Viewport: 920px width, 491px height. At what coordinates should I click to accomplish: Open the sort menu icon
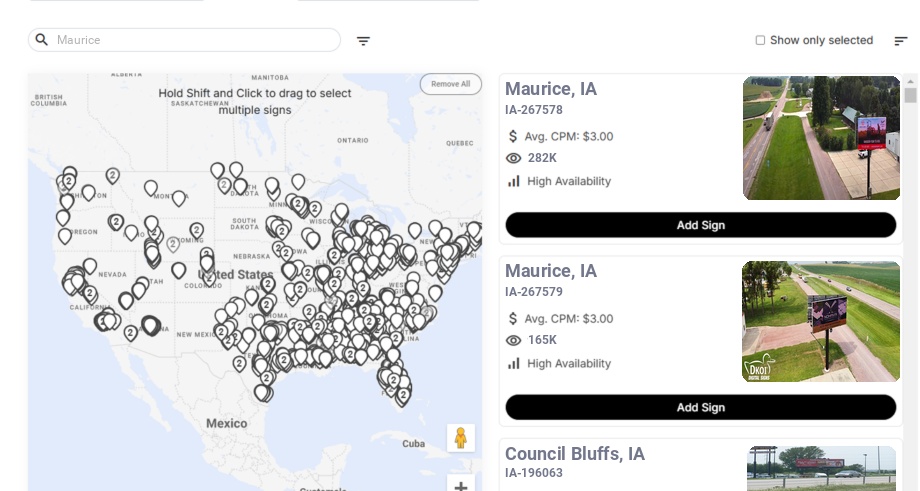pyautogui.click(x=900, y=41)
